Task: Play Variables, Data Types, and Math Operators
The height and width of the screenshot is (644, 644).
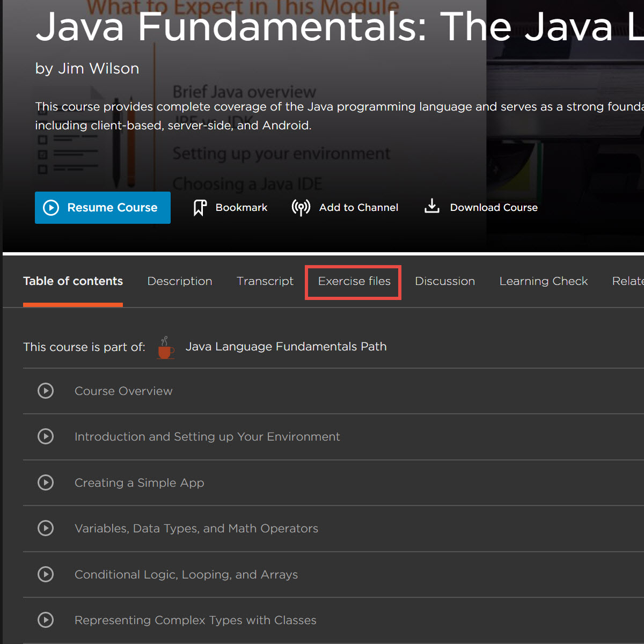Action: pyautogui.click(x=46, y=528)
